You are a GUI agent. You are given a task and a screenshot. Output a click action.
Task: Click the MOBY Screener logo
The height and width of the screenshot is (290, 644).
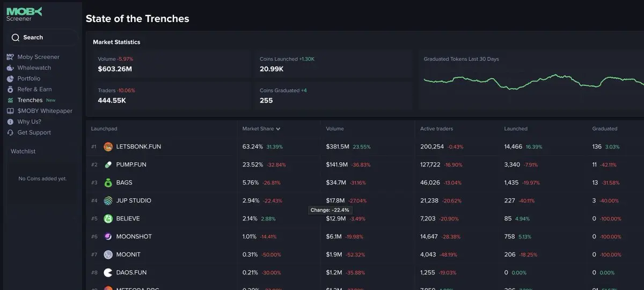pyautogui.click(x=24, y=15)
